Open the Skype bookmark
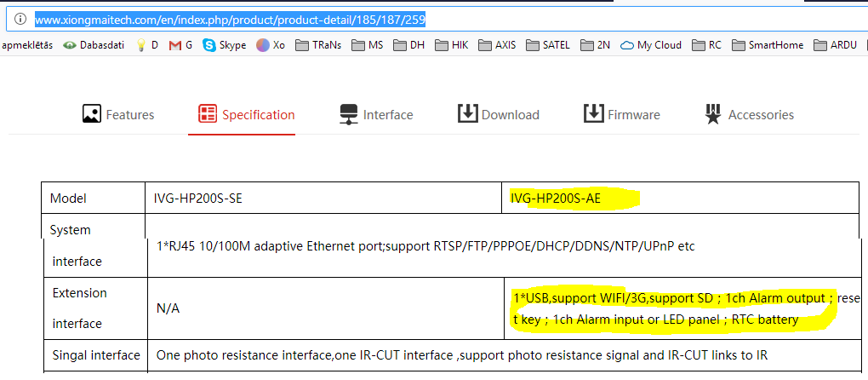868x380 pixels. (x=224, y=45)
